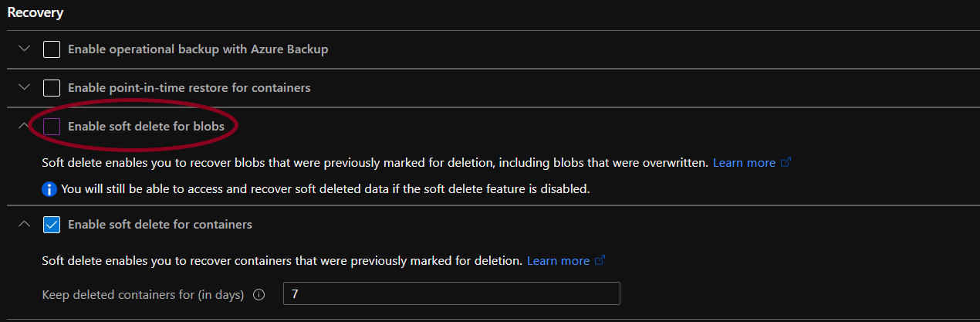Screen dimensions: 980x322
Task: Expand the point-in-time restore section chevron
Action: point(24,88)
